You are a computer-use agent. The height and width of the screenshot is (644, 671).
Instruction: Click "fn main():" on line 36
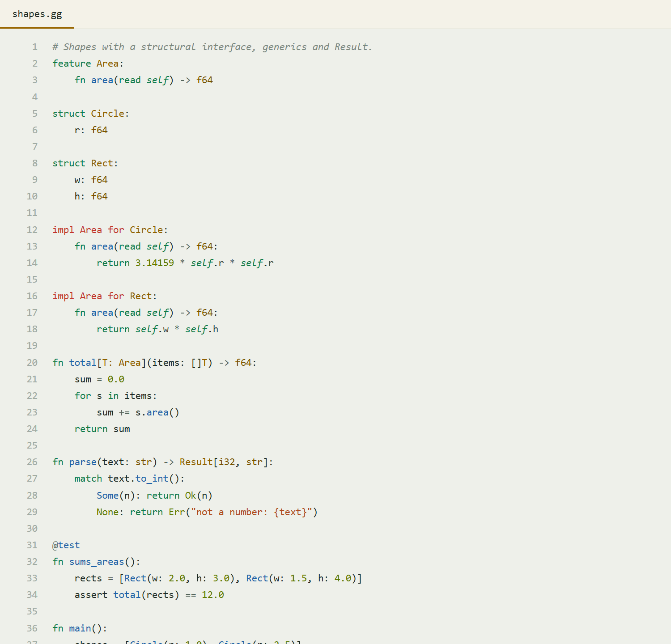point(80,628)
